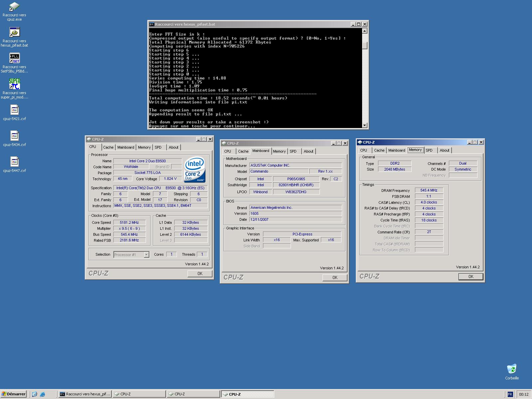532x399 pixels.
Task: Click the FR language indicator in tray
Action: [x=510, y=394]
